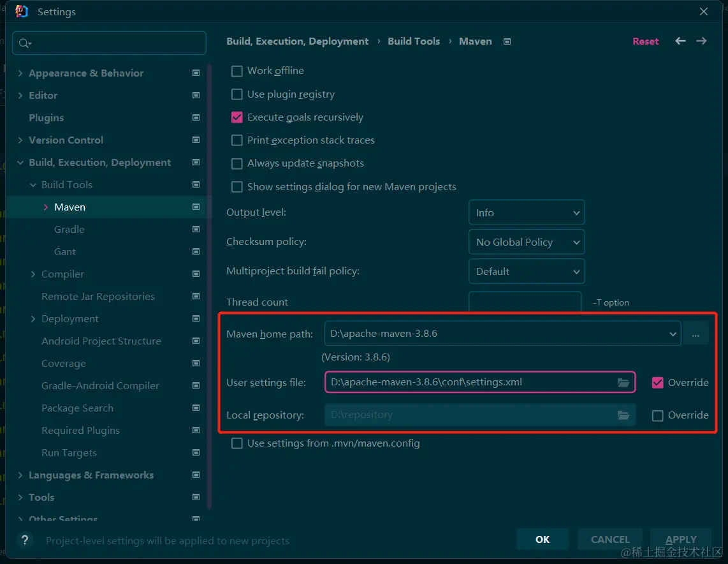Image resolution: width=728 pixels, height=564 pixels.
Task: Uncheck Override for User settings file
Action: point(657,382)
